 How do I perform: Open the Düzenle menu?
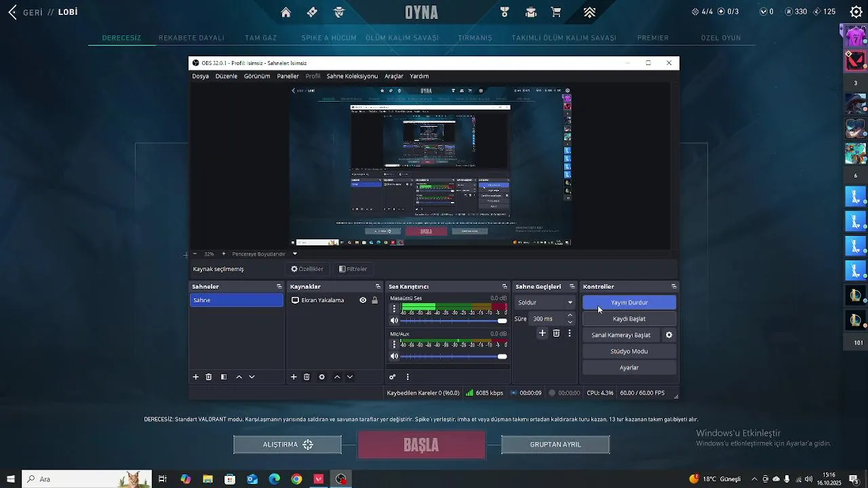point(226,76)
